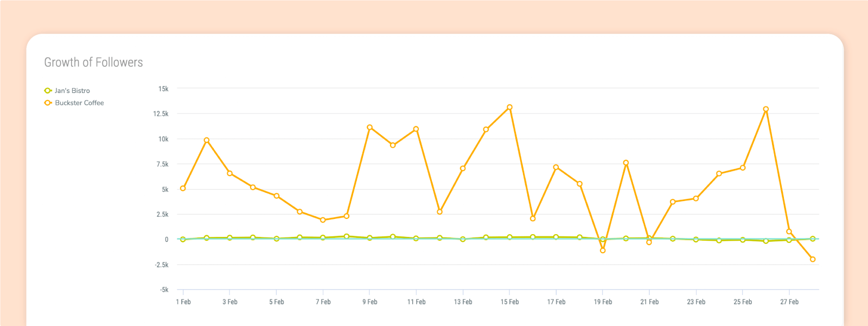Select Buckster Coffee's 17 Feb data point
The height and width of the screenshot is (326, 868).
pos(556,167)
